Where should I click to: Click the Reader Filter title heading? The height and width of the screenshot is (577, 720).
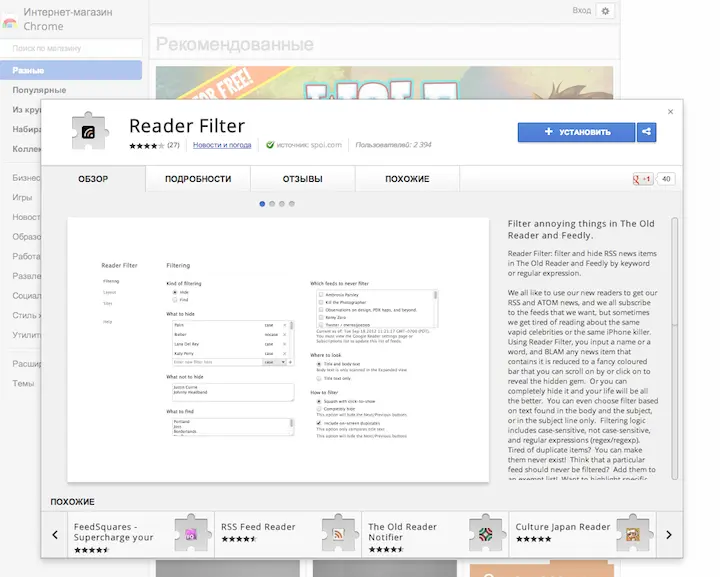(187, 126)
